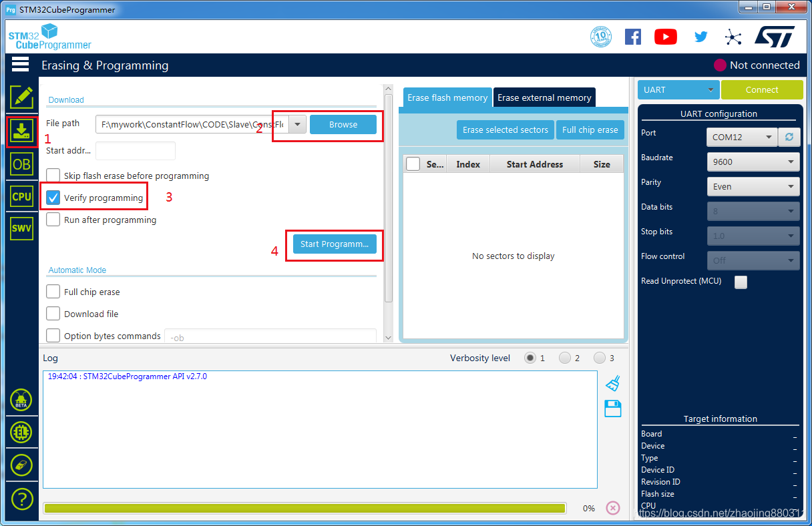Check the select-all sectors checkbox

coord(413,164)
